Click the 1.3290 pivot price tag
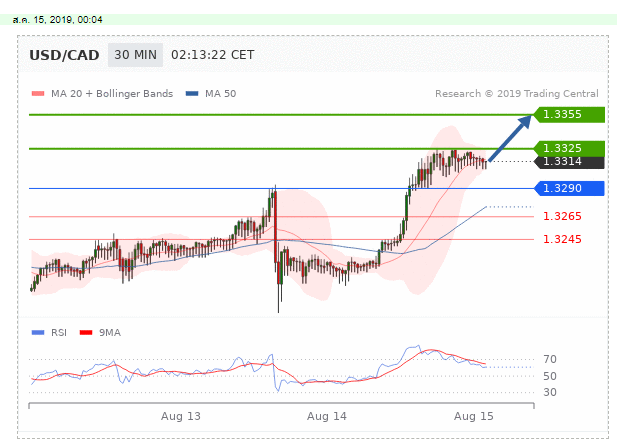This screenshot has width=617, height=439. [569, 188]
